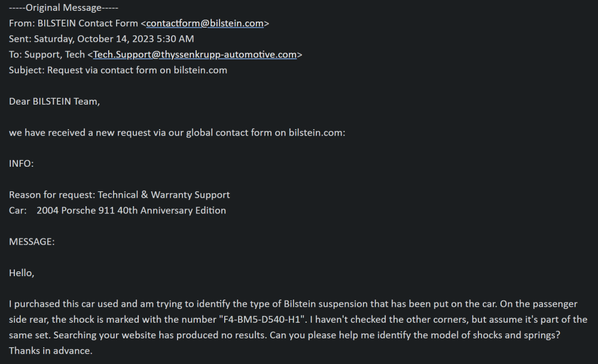The height and width of the screenshot is (364, 598).
Task: Open the Tech.Support@thyssenkrupp-automotive.com address link
Action: click(195, 54)
